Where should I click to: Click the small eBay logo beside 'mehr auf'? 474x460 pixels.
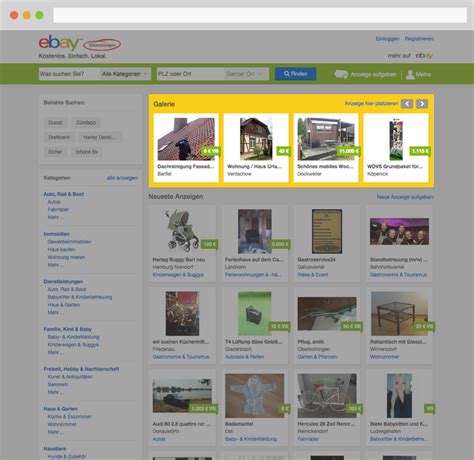pyautogui.click(x=424, y=55)
